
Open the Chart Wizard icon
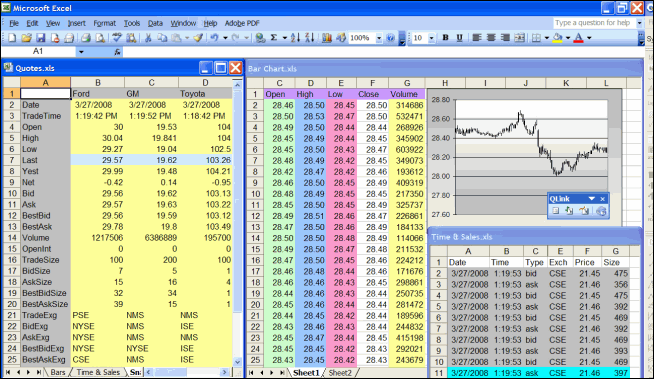pyautogui.click(x=327, y=38)
